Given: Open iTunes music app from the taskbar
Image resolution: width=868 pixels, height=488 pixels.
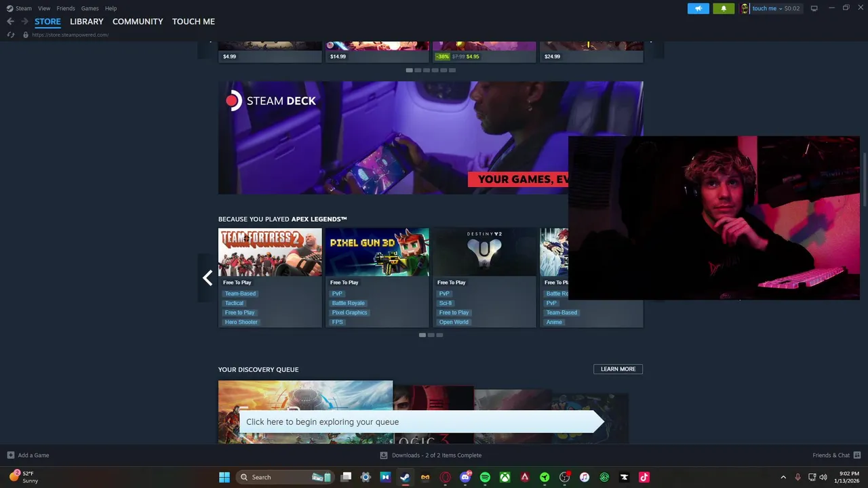Looking at the screenshot, I should click(585, 477).
